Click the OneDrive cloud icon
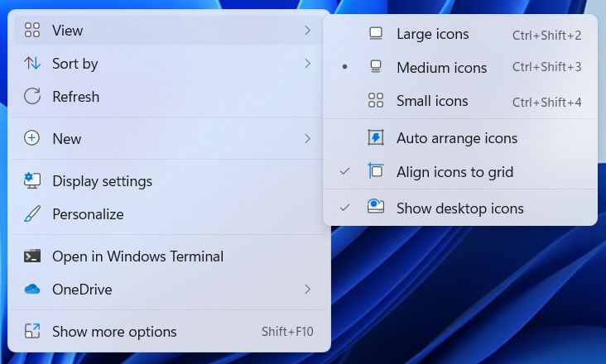 click(32, 289)
